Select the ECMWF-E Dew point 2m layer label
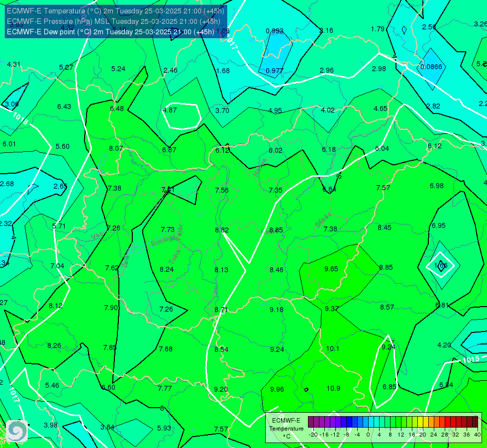This screenshot has width=487, height=448. pyautogui.click(x=110, y=32)
